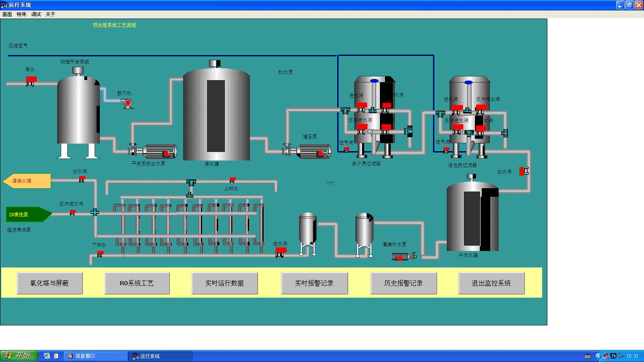
Task: Open the 画面 menu
Action: [7, 14]
